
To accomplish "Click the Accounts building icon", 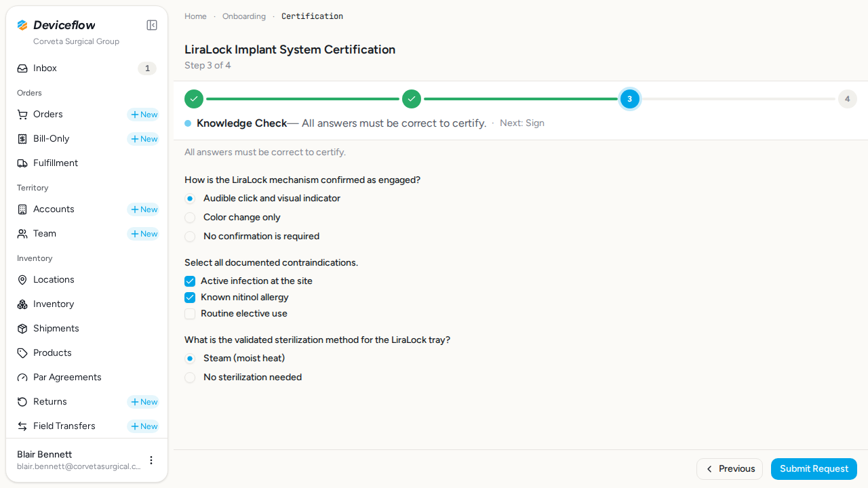I will 22,209.
